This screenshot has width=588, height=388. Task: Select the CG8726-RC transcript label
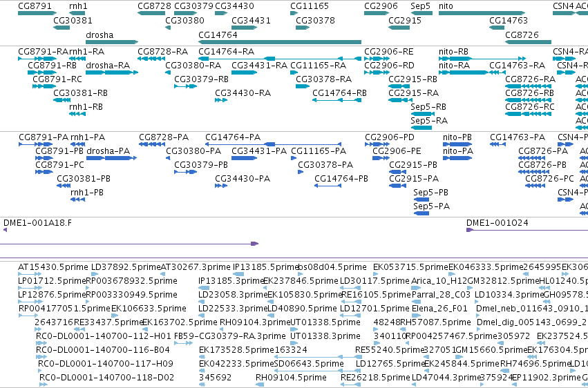529,107
